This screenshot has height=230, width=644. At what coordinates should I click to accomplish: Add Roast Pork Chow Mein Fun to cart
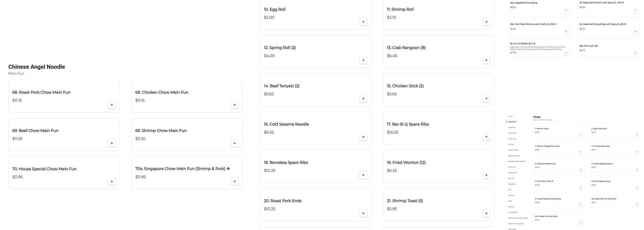coord(111,105)
